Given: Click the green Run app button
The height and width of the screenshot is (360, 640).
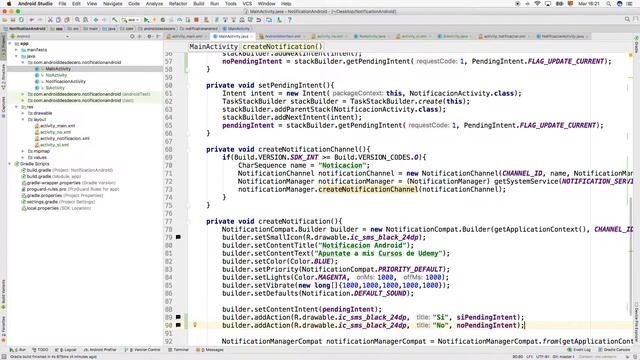Looking at the screenshot, I should [147, 20].
